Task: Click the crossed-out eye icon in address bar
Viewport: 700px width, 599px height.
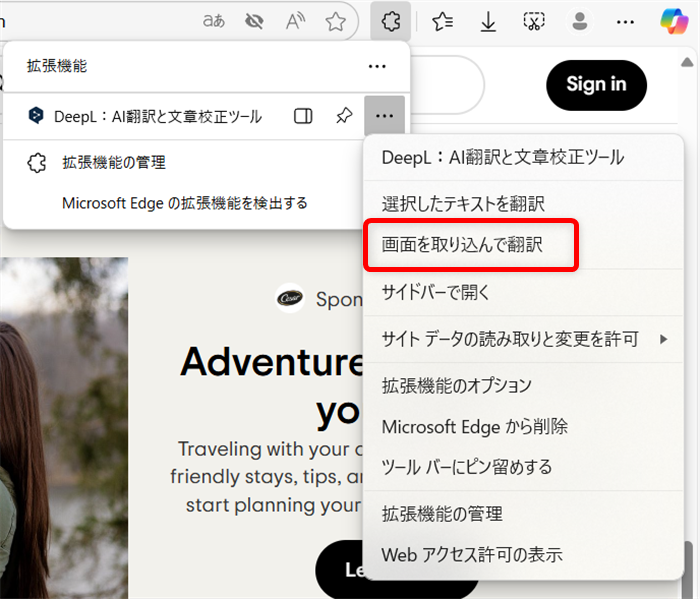Action: pos(254,21)
